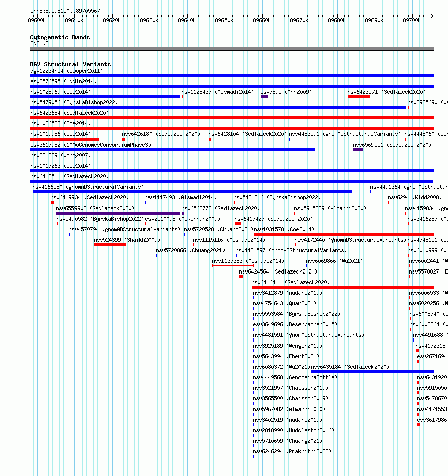Viewport: 448px width, 476px height.
Task: Open nsv5479056 (ByrskaBishop2022) label
Action: pyautogui.click(x=74, y=102)
